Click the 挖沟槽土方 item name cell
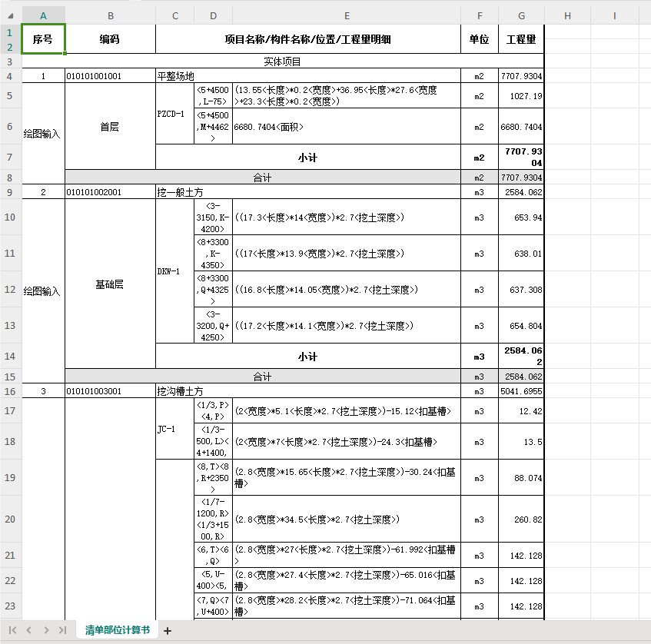Viewport: 651px width, 644px height. (308, 390)
